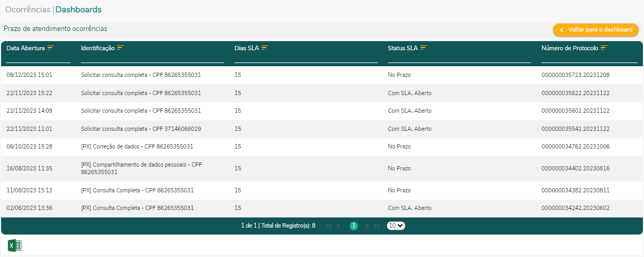Click Voltar para o dashboard button
This screenshot has width=644, height=257.
pos(596,30)
